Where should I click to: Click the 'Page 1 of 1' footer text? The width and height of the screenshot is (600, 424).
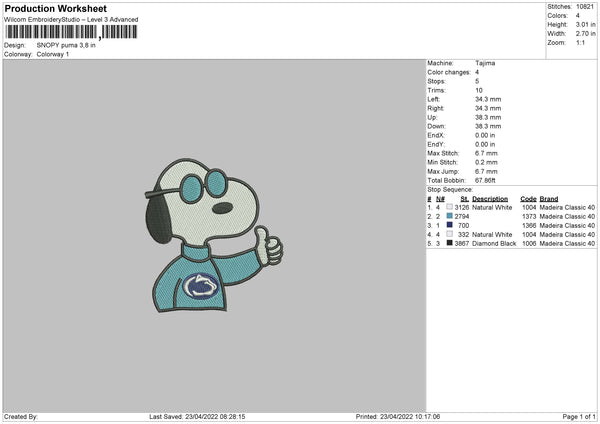[579, 417]
